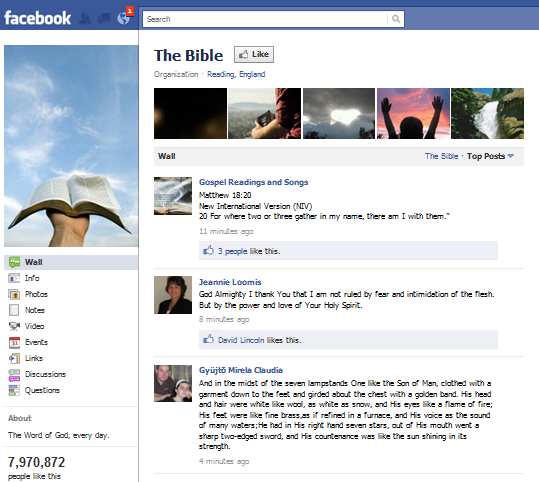539x482 pixels.
Task: Click the Discussions sidebar icon
Action: click(x=14, y=374)
